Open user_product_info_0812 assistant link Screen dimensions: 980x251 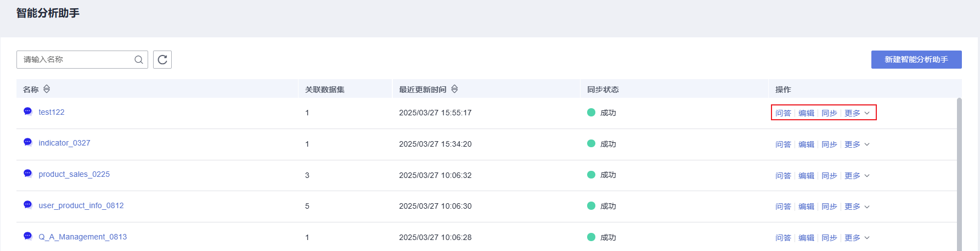coord(81,205)
